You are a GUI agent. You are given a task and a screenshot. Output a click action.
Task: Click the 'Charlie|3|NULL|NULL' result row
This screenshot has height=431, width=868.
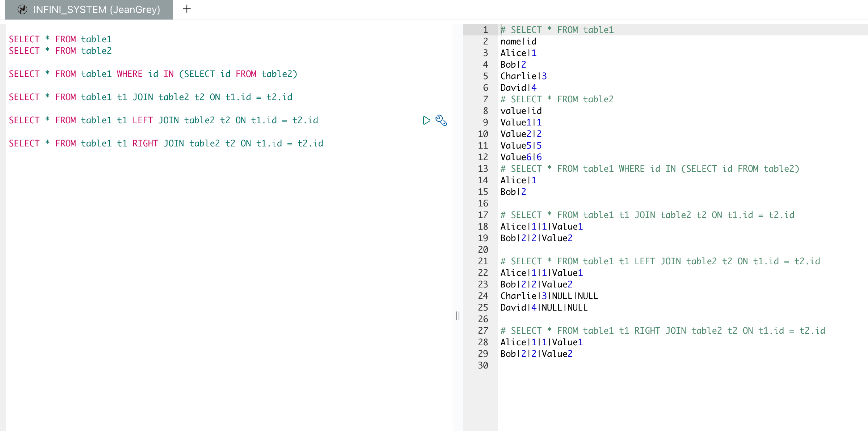point(549,296)
